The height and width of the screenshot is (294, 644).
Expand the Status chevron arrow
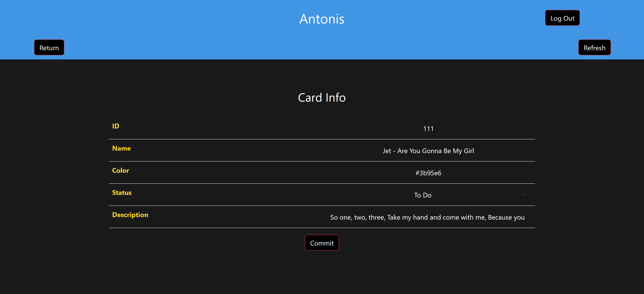523,195
